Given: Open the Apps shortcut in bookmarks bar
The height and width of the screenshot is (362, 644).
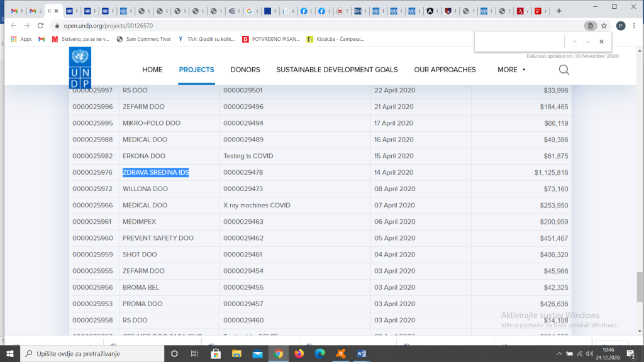Looking at the screenshot, I should pos(21,39).
